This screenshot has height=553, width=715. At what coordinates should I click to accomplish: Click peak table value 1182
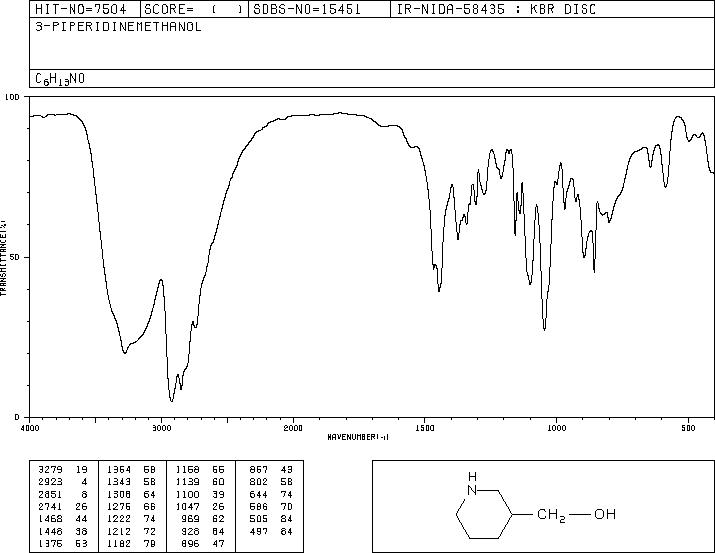(119, 543)
